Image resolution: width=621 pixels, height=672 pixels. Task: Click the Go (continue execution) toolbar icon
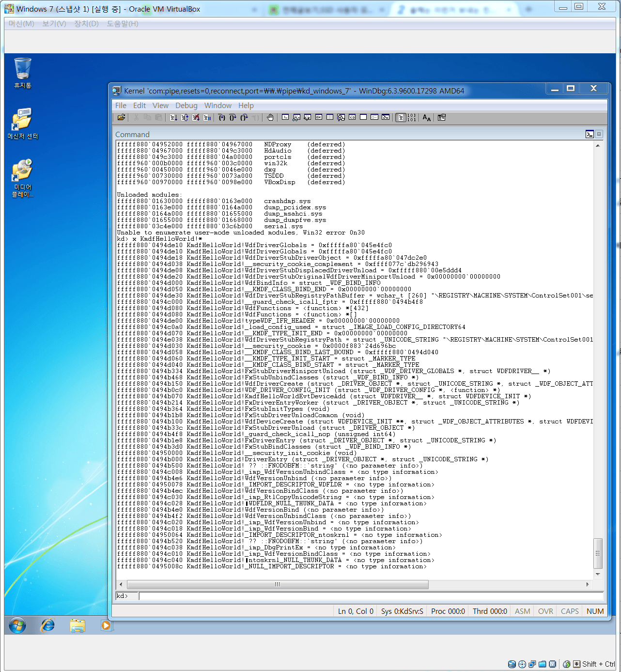(173, 117)
